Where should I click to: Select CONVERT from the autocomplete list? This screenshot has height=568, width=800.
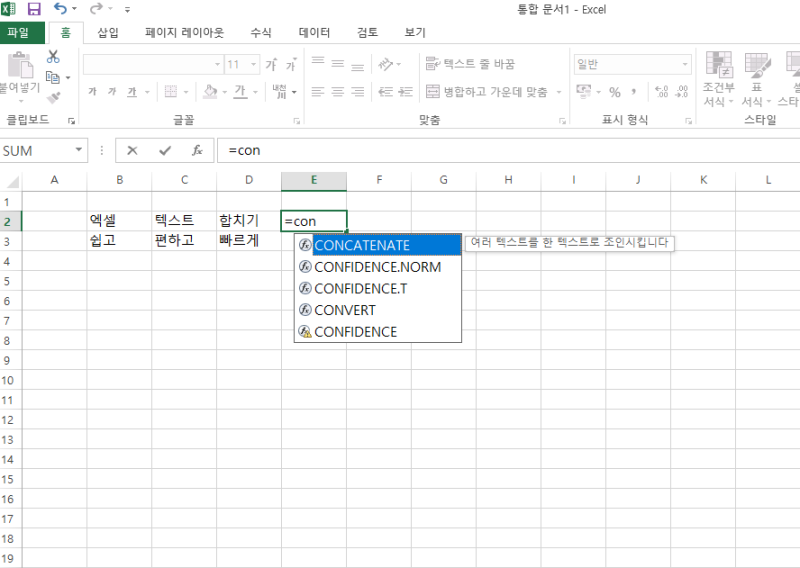pos(378,310)
